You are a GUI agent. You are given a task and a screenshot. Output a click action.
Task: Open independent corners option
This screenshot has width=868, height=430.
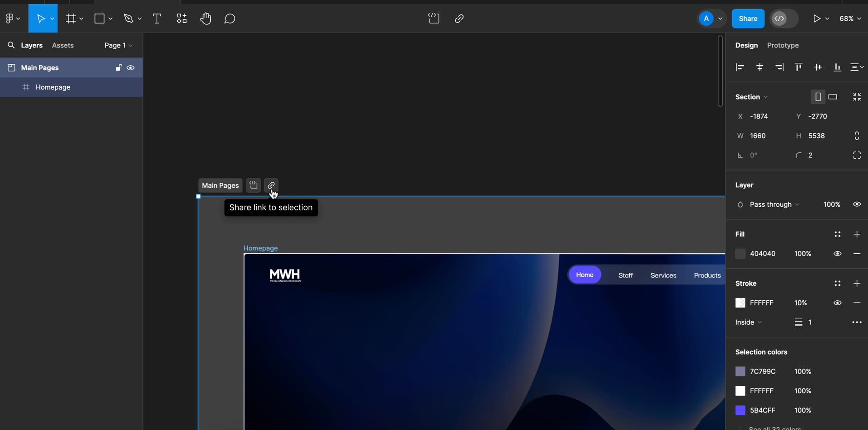(x=857, y=155)
